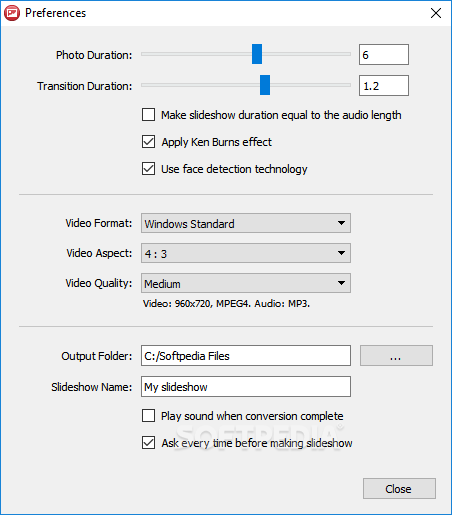Open the Video Quality dropdown
This screenshot has height=515, width=452.
point(246,283)
